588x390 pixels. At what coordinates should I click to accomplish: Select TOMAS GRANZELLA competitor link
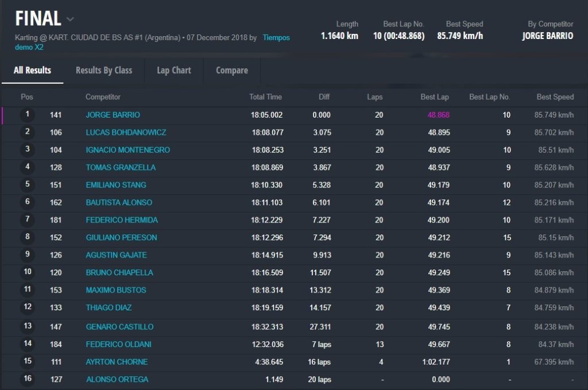pyautogui.click(x=121, y=167)
